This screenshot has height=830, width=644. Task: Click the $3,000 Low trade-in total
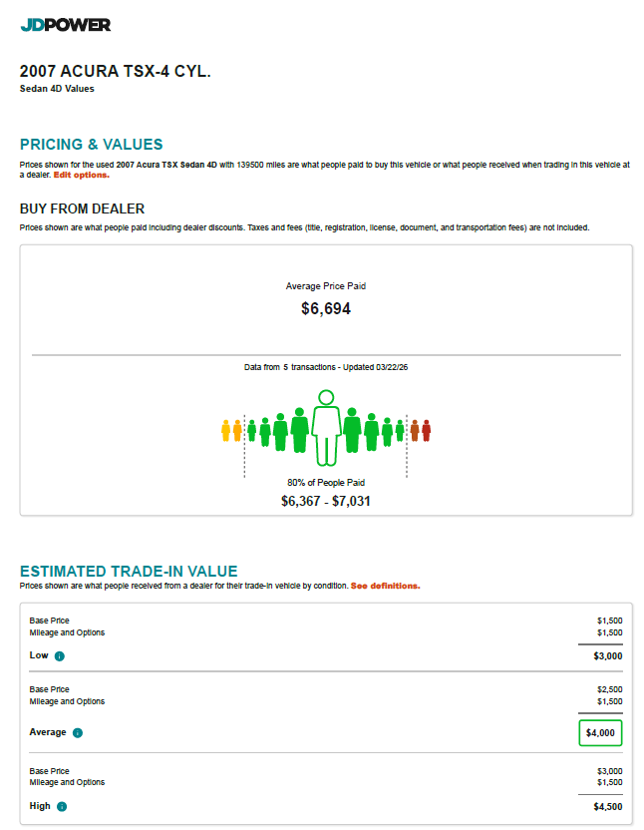click(x=608, y=655)
